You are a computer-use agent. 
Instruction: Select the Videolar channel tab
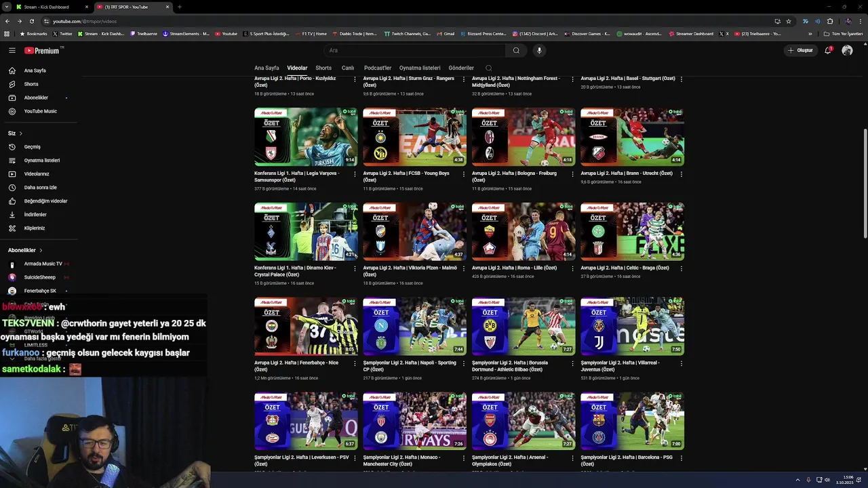coord(297,68)
